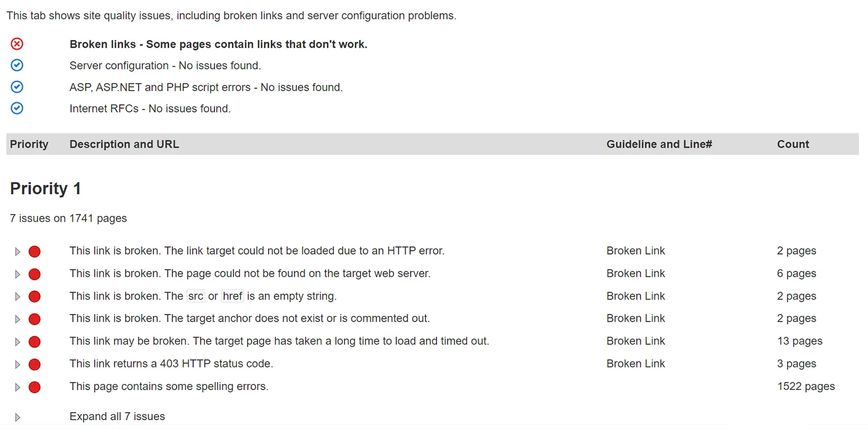Click the red dot for timed out link issue
This screenshot has width=868, height=429.
[34, 342]
